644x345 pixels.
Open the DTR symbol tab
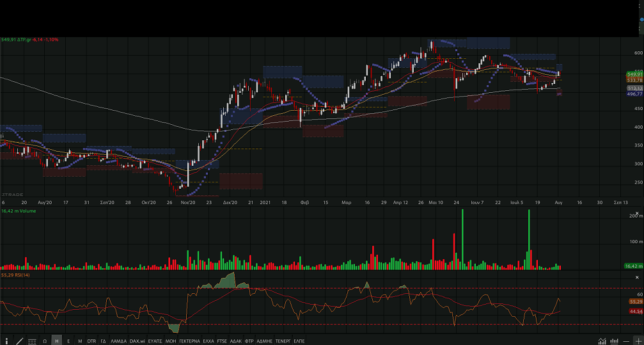[91, 341]
